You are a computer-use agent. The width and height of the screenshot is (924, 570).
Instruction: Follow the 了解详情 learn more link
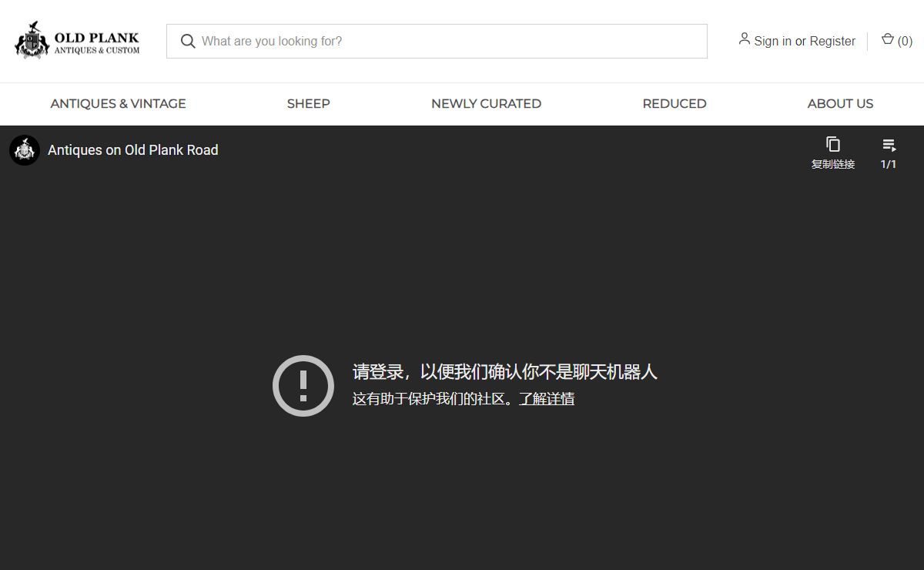pos(546,399)
